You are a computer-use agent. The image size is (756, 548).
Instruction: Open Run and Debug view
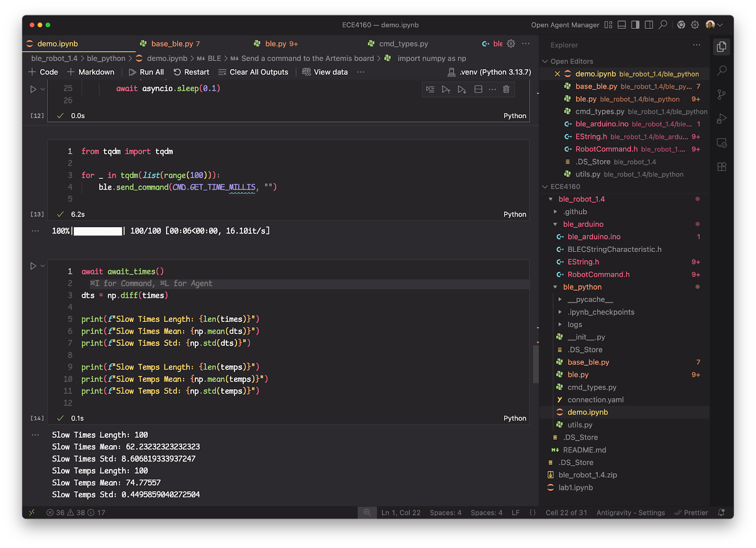722,119
